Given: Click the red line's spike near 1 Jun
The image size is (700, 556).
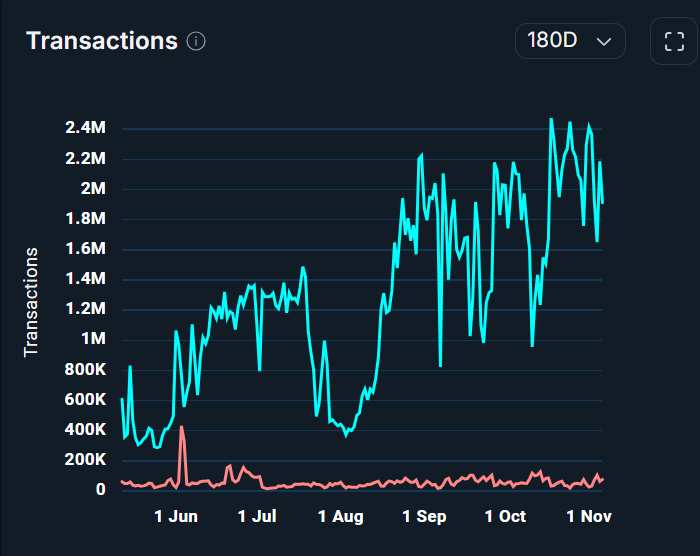Looking at the screenshot, I should point(182,427).
